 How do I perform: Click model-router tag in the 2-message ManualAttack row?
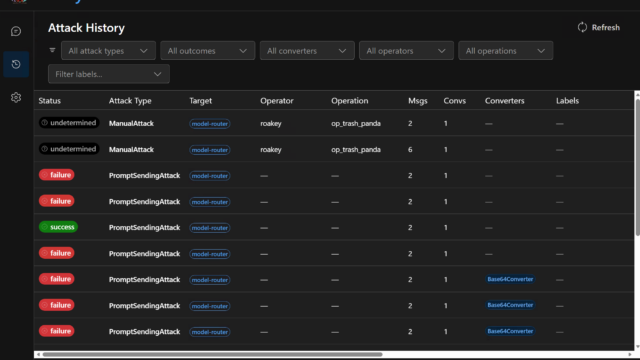[210, 124]
